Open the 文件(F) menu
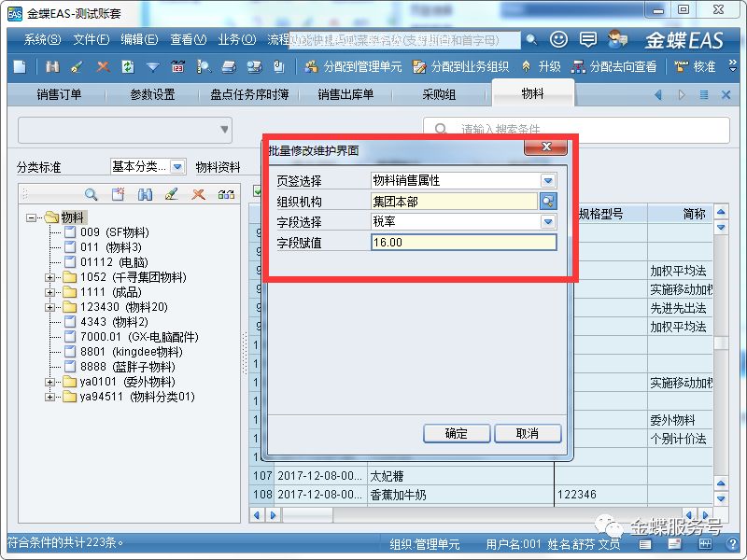 point(91,39)
